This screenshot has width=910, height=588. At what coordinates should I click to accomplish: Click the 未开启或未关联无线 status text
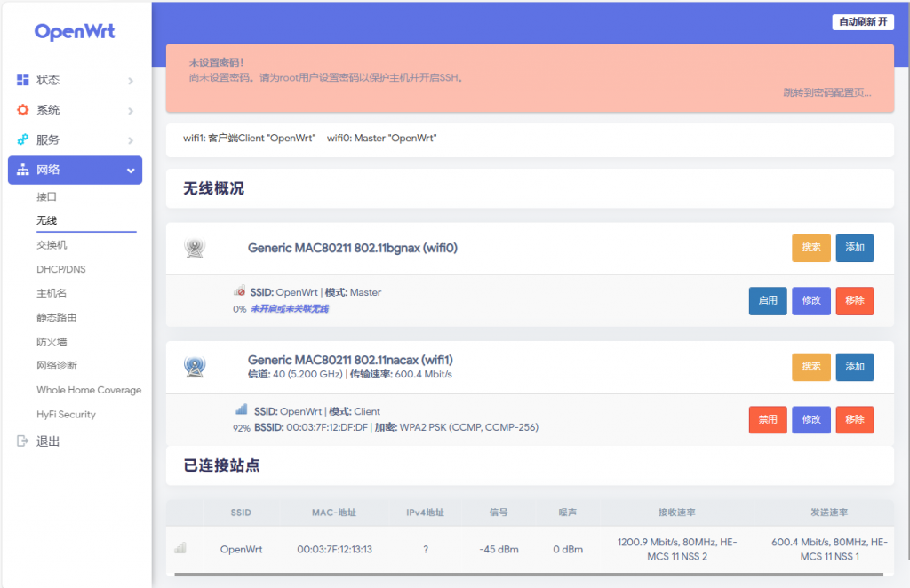tap(290, 308)
